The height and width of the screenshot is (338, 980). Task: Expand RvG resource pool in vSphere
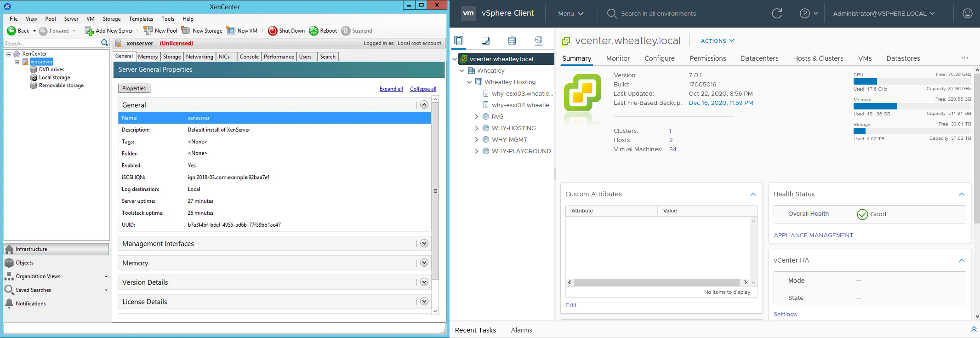(477, 117)
